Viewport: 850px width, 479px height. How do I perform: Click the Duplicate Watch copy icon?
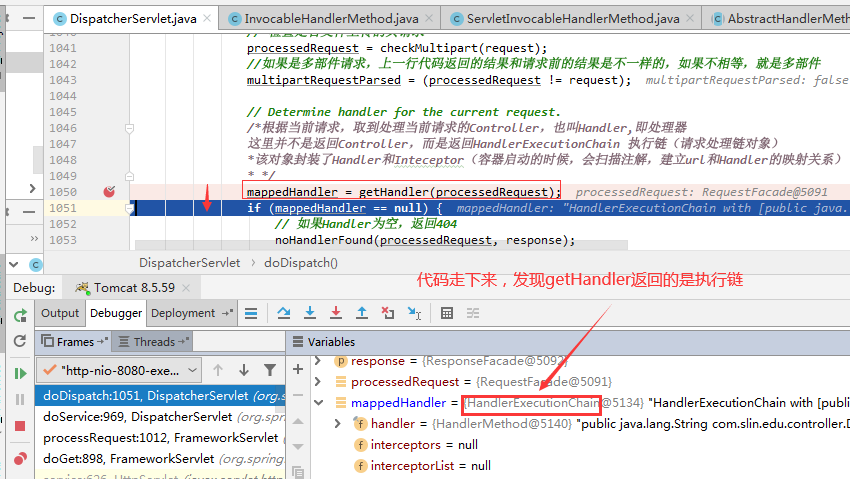coord(298,471)
